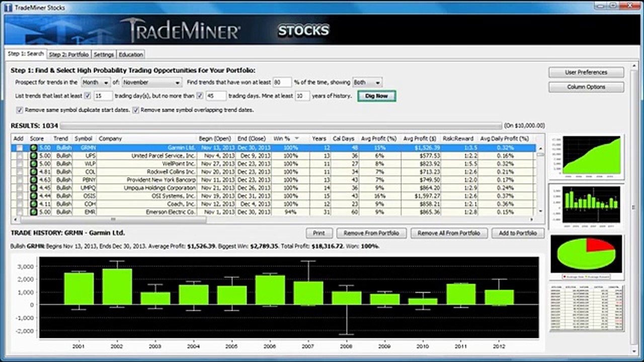Click the minimum trading days field showing 15

(x=103, y=96)
